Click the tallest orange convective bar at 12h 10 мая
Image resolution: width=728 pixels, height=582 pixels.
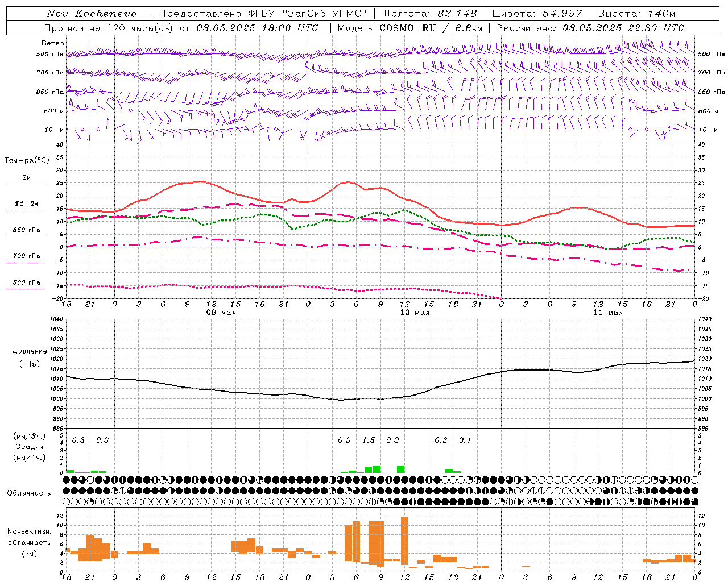click(x=405, y=541)
